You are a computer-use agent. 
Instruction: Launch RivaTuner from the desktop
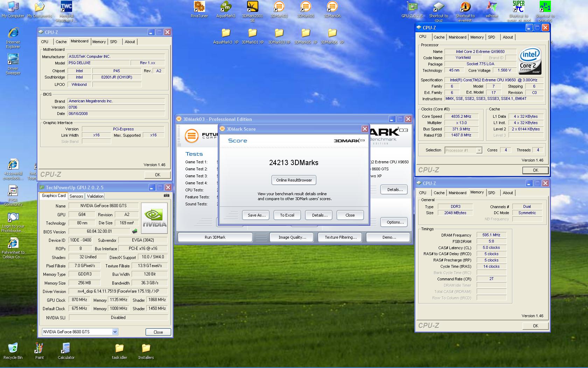tap(199, 9)
